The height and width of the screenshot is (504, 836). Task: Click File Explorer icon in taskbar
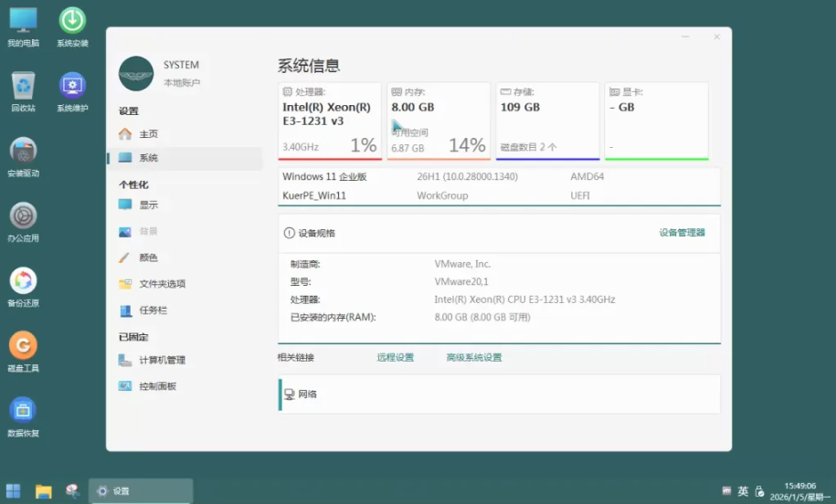click(43, 491)
